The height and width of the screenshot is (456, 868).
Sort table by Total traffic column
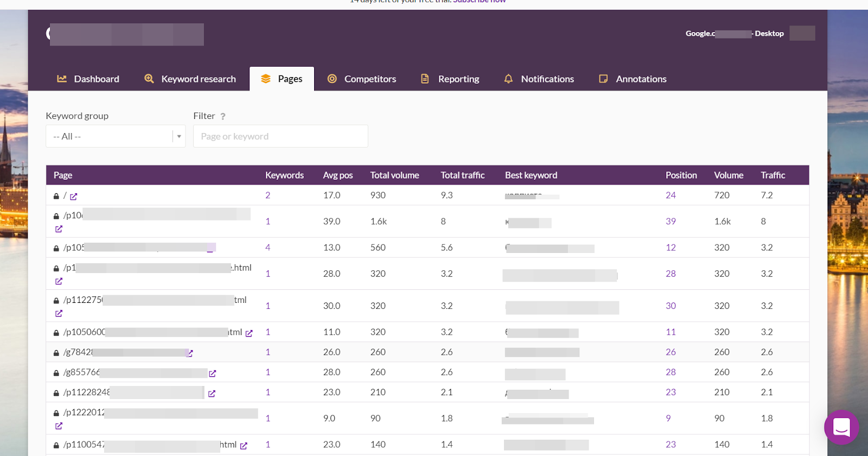(462, 175)
